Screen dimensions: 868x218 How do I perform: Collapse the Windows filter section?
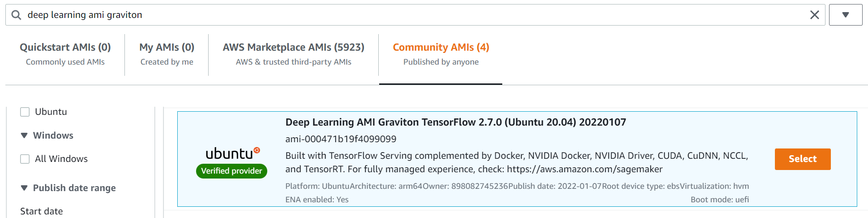coord(24,135)
